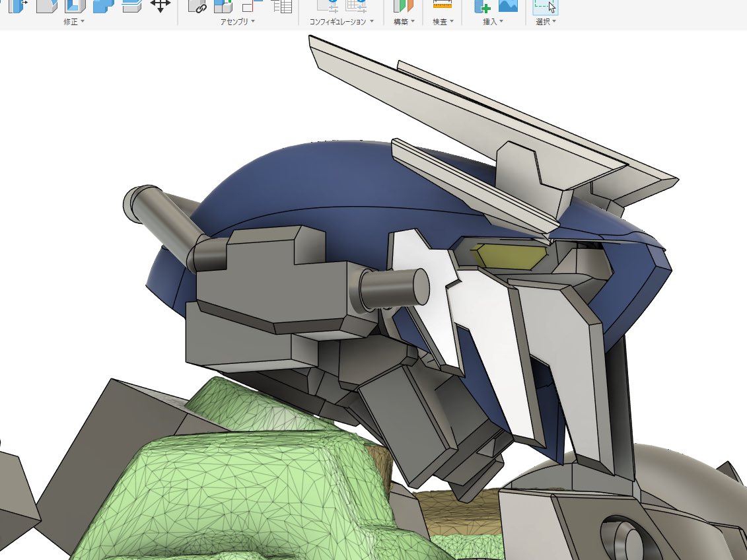Click the configuration table icon
This screenshot has height=560, width=747.
pyautogui.click(x=356, y=6)
